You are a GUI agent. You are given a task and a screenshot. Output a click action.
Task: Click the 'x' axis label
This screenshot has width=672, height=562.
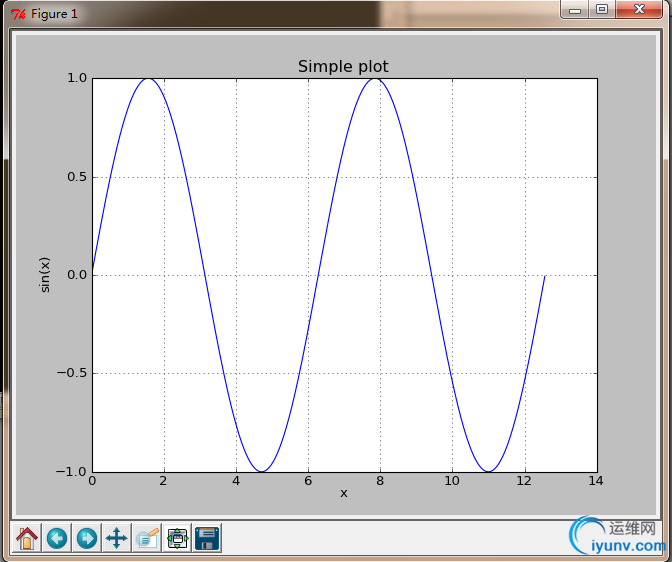(344, 493)
